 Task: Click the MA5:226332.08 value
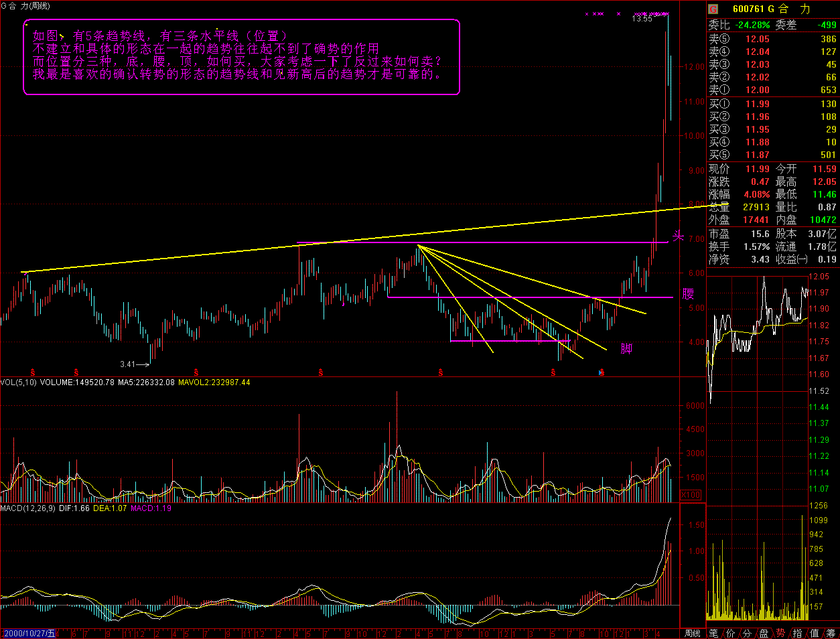tap(146, 382)
